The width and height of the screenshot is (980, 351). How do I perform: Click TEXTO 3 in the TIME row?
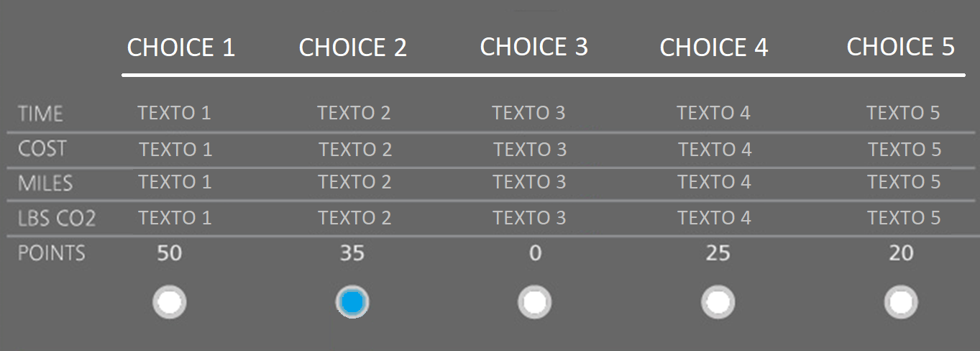(x=529, y=113)
